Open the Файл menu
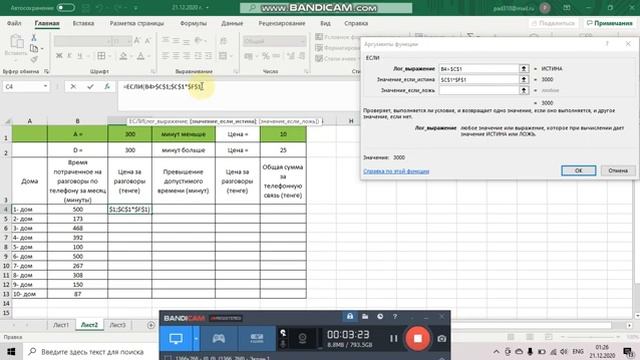640x360 pixels. click(14, 23)
